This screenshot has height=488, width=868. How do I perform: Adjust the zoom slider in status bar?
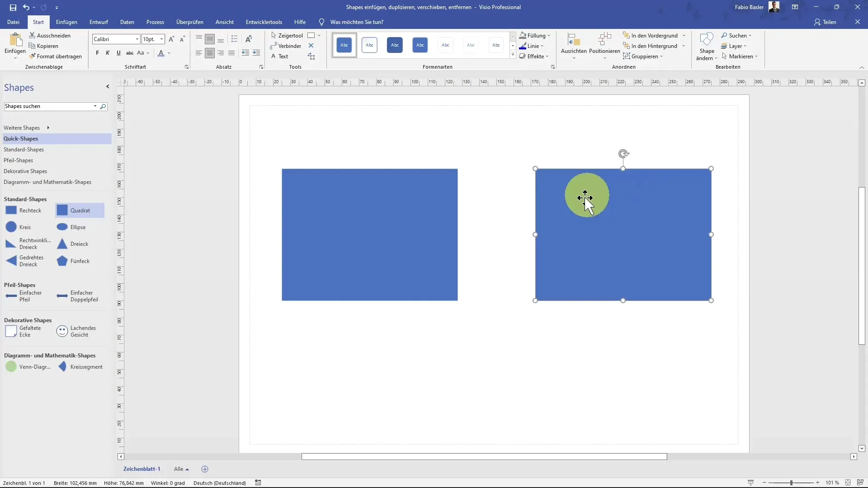(x=791, y=483)
